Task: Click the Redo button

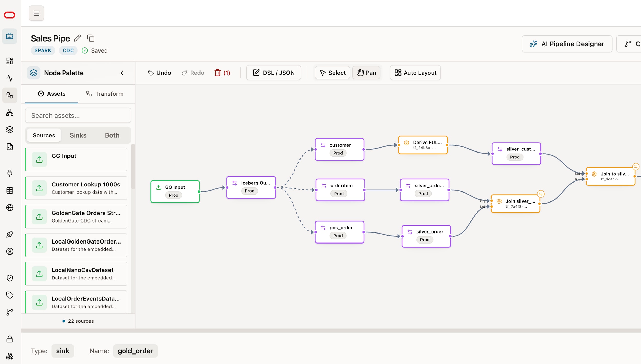Action: click(x=193, y=73)
